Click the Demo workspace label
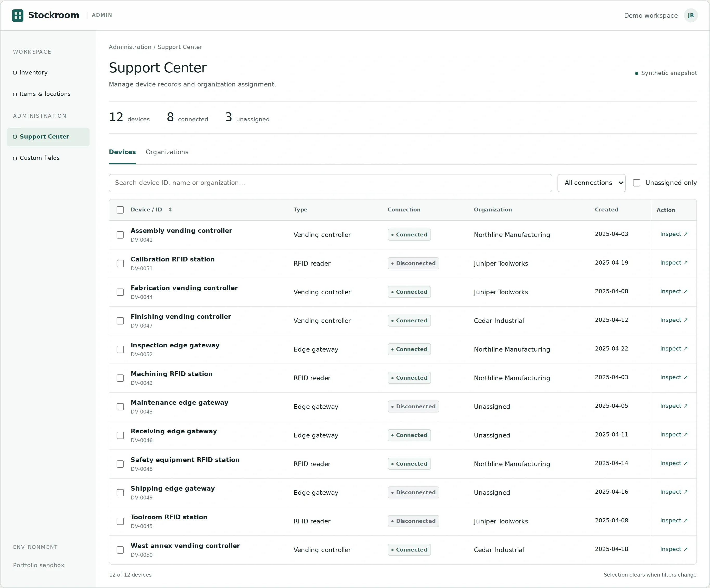Viewport: 710px width, 588px height. [x=651, y=16]
